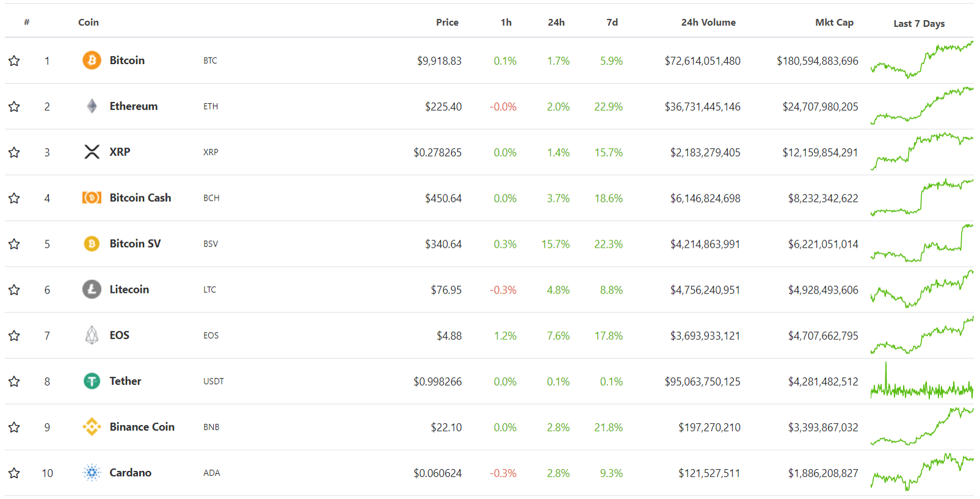Image resolution: width=980 pixels, height=499 pixels.
Task: Click Ethereum 7d change 22.9%
Action: click(609, 107)
